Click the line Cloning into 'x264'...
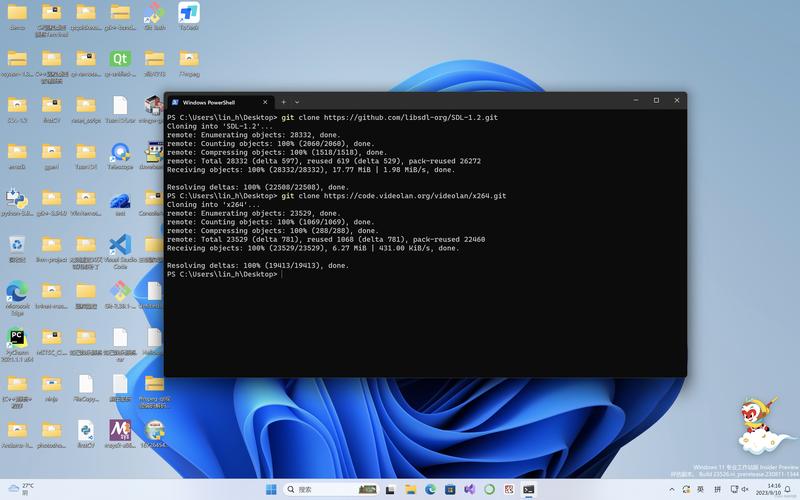The image size is (800, 500). point(213,205)
